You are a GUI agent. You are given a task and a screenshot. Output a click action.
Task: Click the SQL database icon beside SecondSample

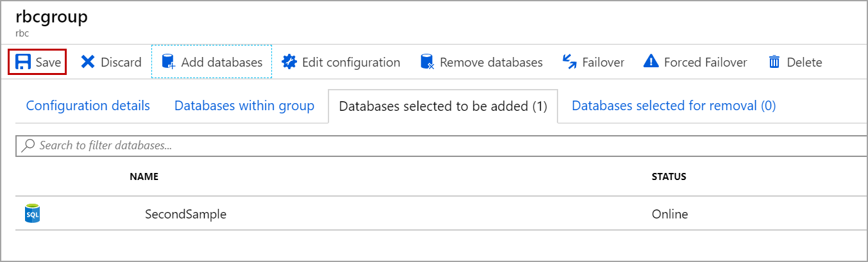click(31, 214)
